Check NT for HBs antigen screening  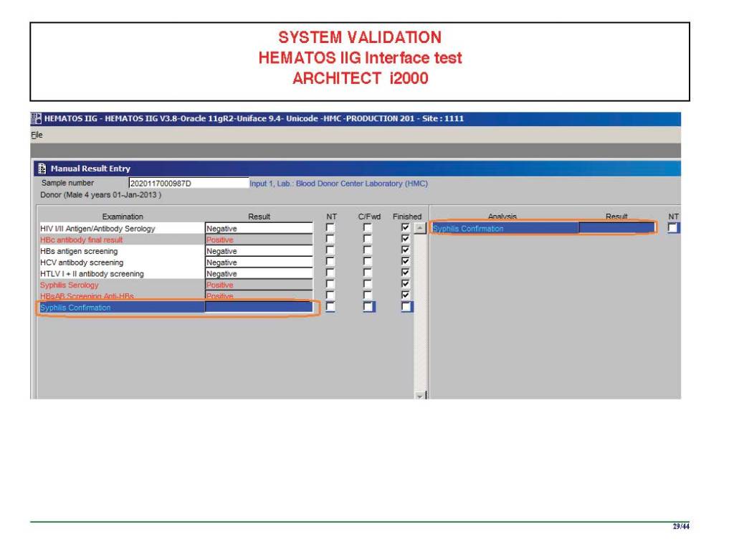[330, 251]
